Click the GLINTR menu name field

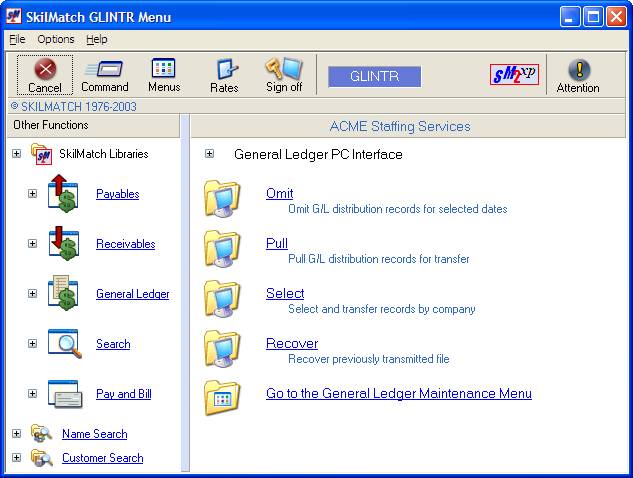(x=374, y=76)
